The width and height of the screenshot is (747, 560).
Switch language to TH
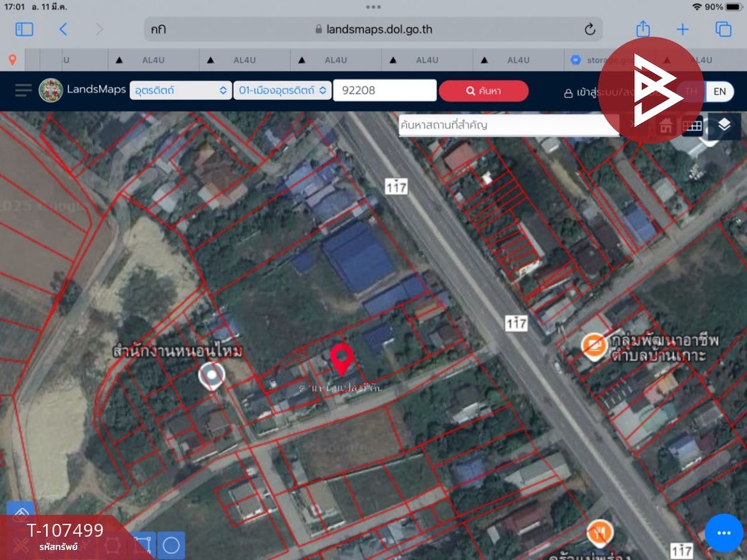pyautogui.click(x=691, y=91)
